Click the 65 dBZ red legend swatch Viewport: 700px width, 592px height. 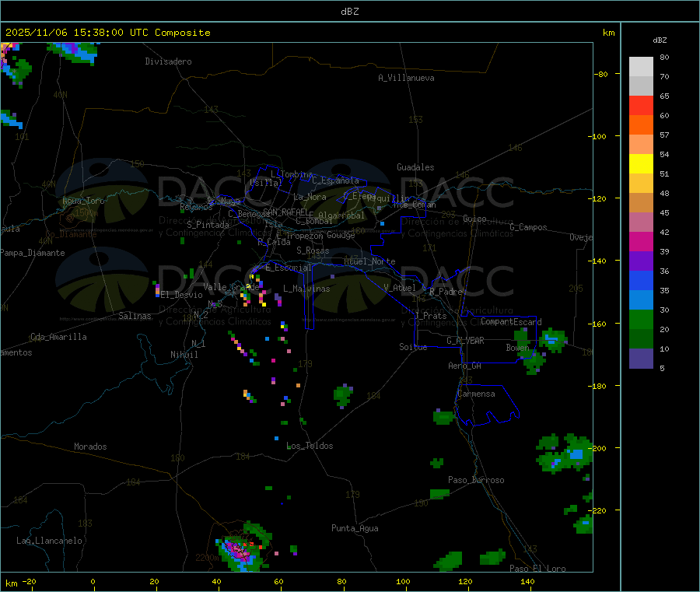tap(641, 105)
